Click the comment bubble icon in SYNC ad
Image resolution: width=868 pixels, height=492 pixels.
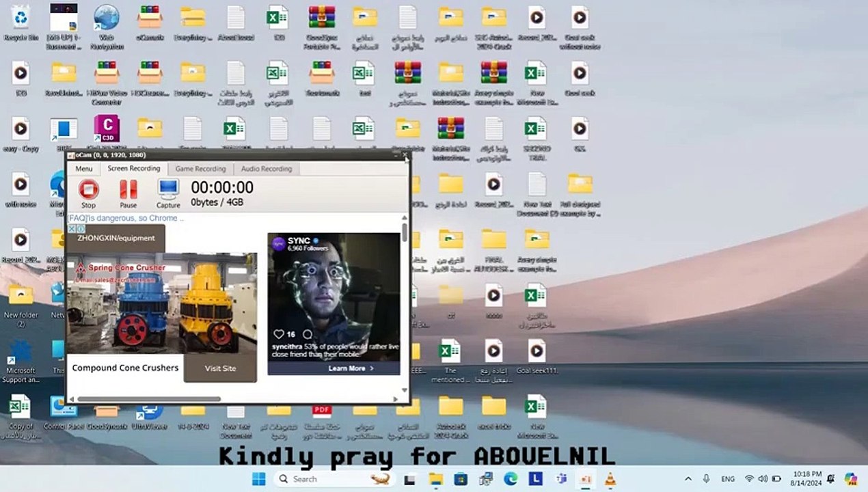308,334
